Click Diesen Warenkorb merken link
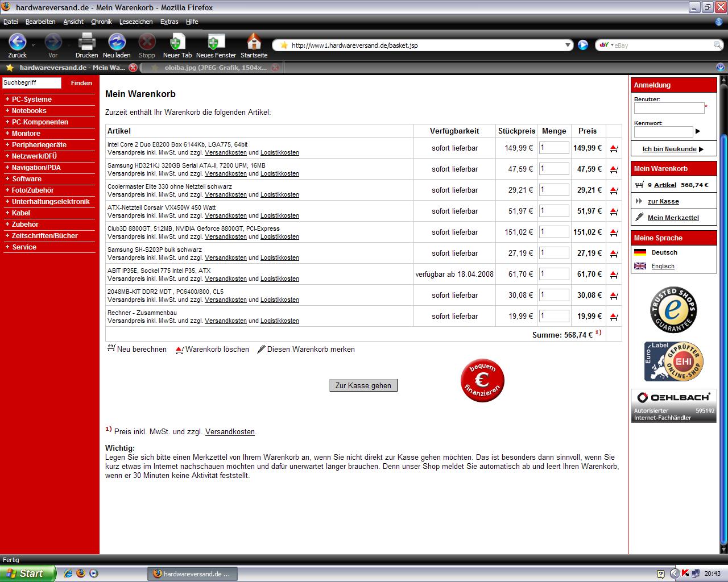 pyautogui.click(x=306, y=349)
